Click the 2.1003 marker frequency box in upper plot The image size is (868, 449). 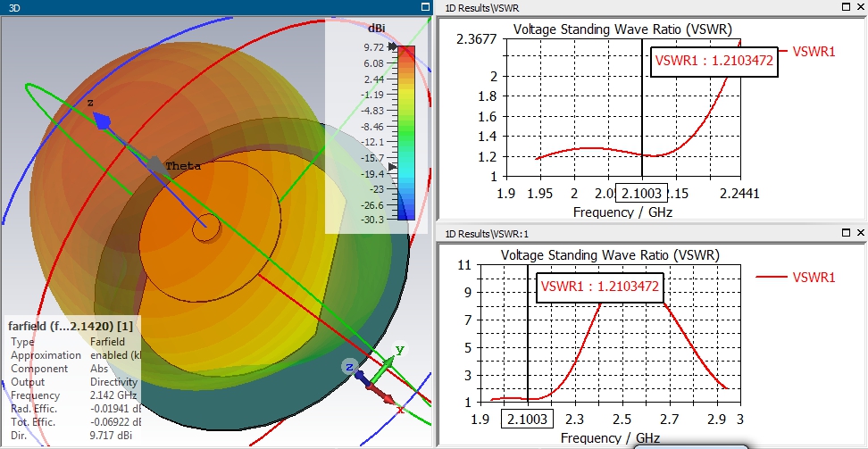point(641,193)
